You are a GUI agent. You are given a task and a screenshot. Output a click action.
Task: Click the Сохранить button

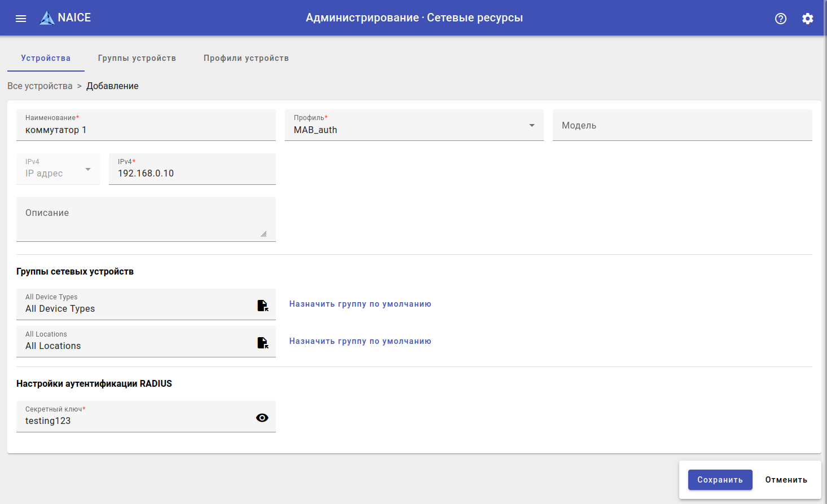point(720,480)
